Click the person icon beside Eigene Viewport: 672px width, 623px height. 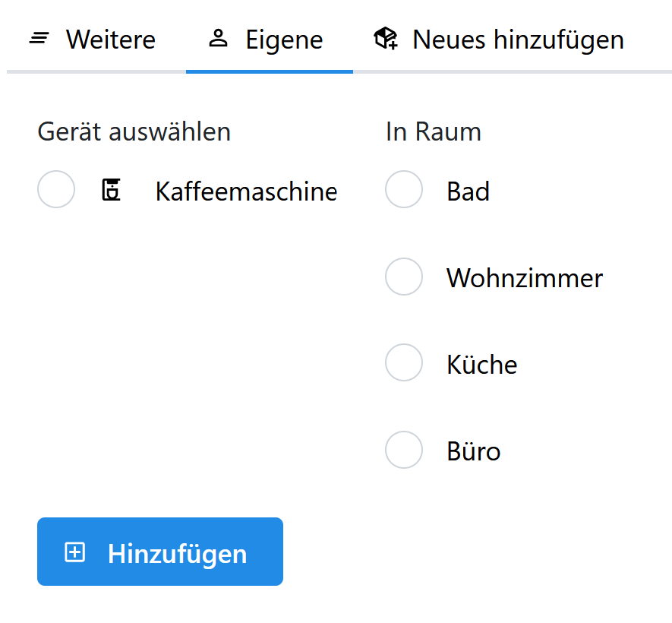[218, 38]
